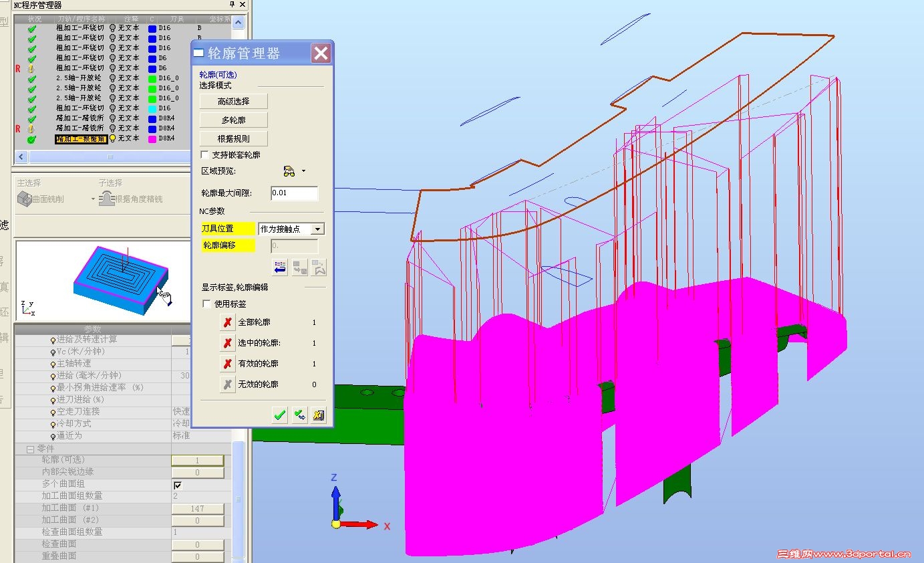Click the 检查曲面 value button
The image size is (924, 563).
click(x=197, y=545)
